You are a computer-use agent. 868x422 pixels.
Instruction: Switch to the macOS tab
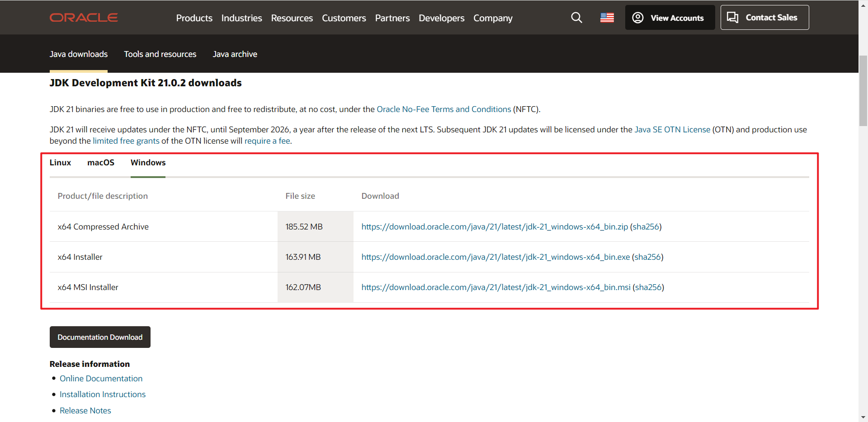tap(101, 163)
